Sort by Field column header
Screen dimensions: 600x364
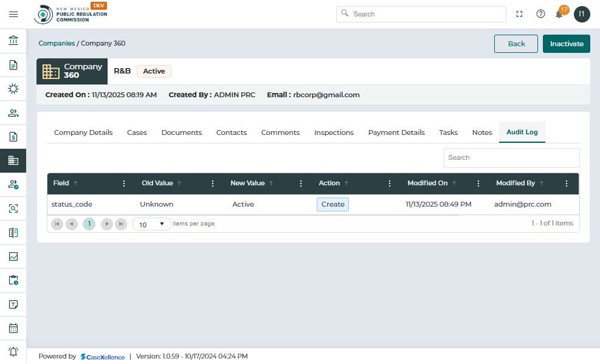tap(61, 183)
